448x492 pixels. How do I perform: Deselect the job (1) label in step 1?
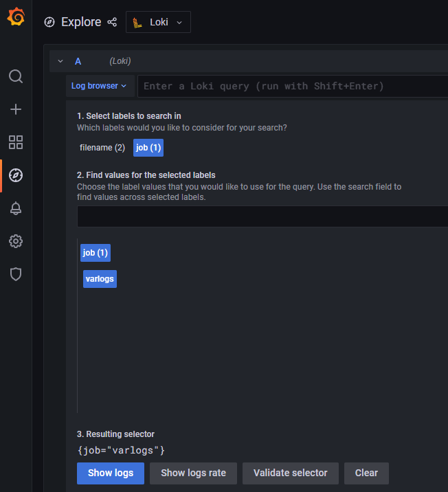(148, 148)
